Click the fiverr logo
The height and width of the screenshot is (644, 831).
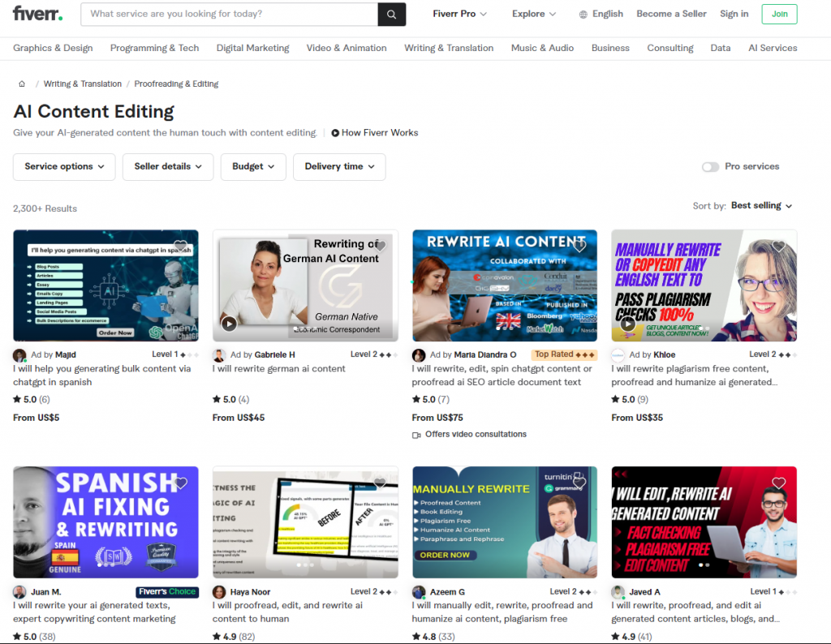pos(37,14)
